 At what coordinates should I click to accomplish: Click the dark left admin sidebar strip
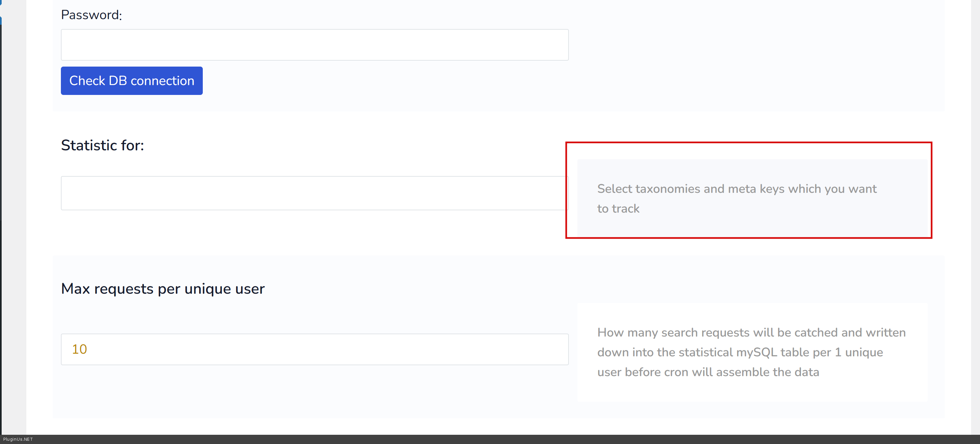tap(1, 228)
